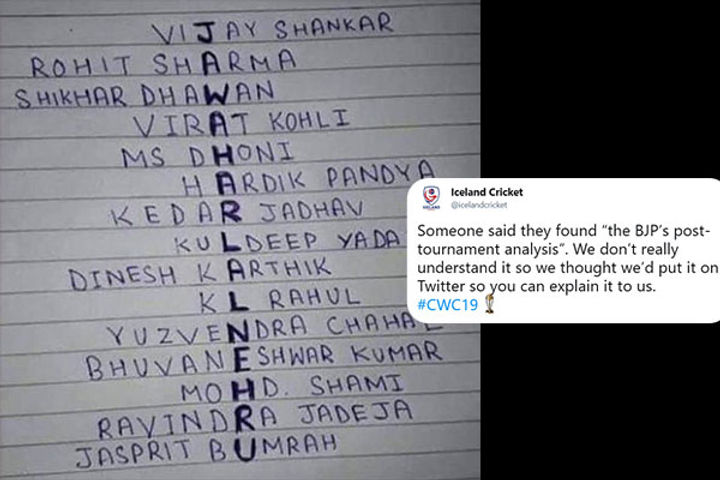Click the handwritten name Vijay Shankar
The width and height of the screenshot is (720, 480).
(272, 28)
